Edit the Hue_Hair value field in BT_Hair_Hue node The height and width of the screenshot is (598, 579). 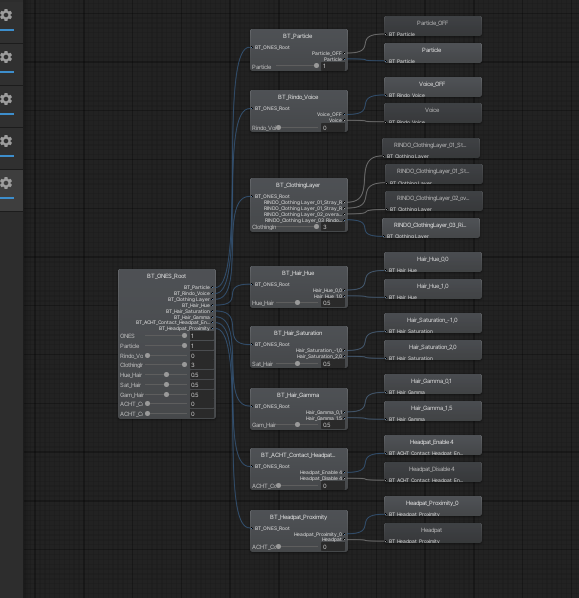click(333, 303)
